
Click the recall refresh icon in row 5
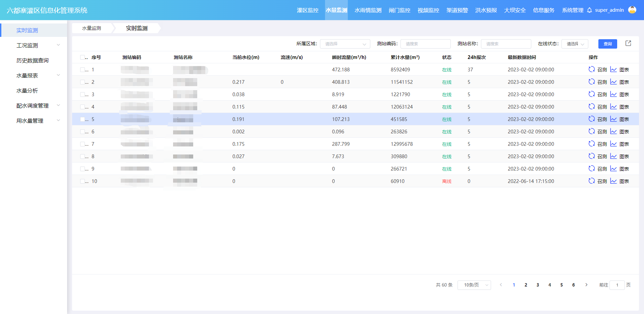tap(591, 119)
